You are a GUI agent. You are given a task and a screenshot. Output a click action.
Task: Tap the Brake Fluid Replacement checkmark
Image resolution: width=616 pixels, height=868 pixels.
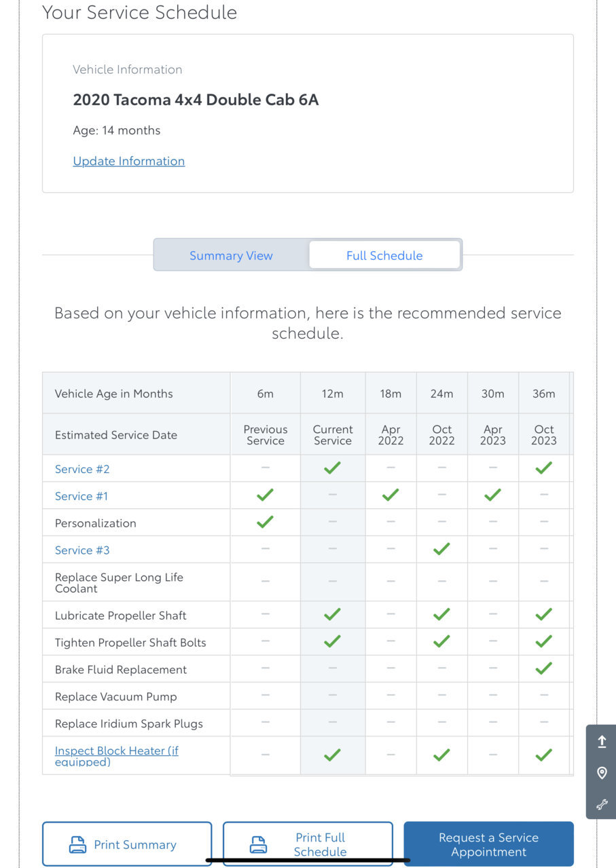point(543,668)
